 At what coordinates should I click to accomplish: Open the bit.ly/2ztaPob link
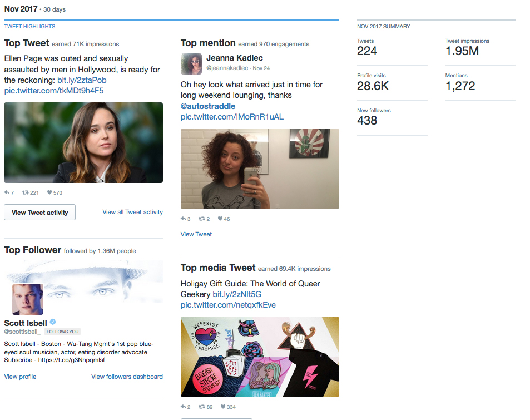(x=82, y=80)
